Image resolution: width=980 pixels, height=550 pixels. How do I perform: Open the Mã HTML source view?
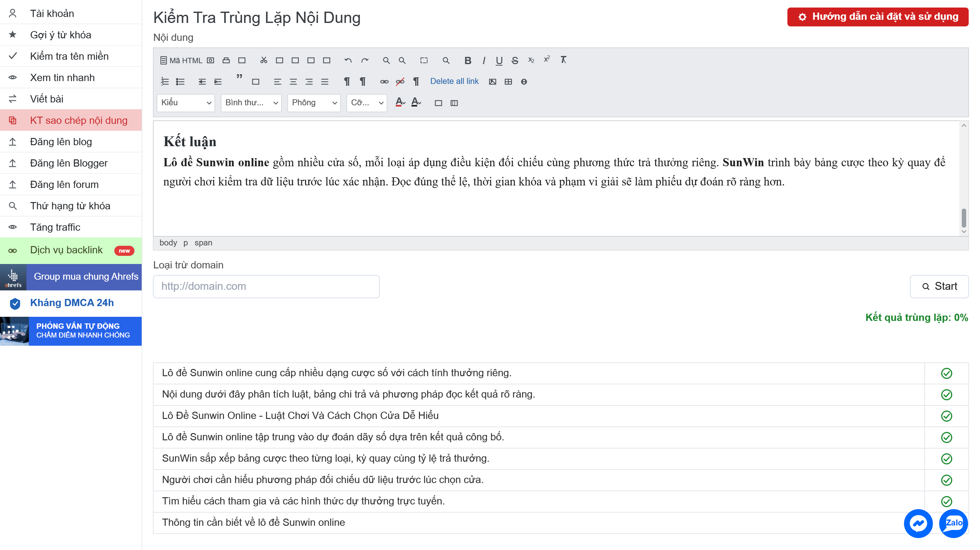(181, 60)
